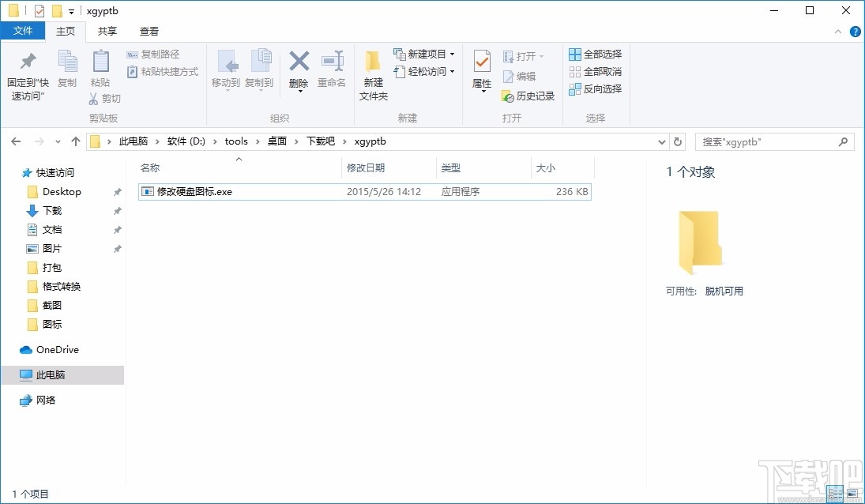Click the 编辑 (Edit) button
Viewport: 865px width, 504px height.
[525, 76]
